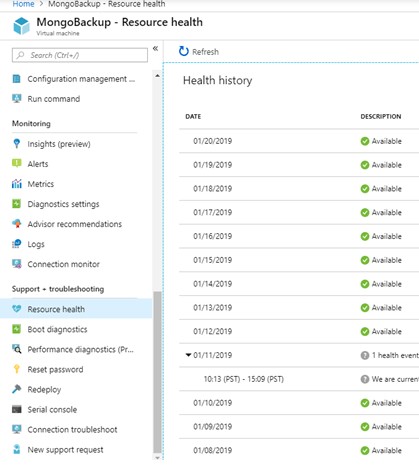This screenshot has width=419, height=476.
Task: Click the DATE column header
Action: [x=193, y=116]
